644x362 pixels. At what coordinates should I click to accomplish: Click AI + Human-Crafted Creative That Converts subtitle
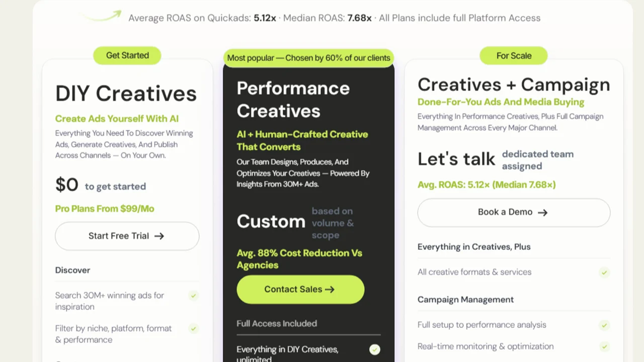click(302, 141)
